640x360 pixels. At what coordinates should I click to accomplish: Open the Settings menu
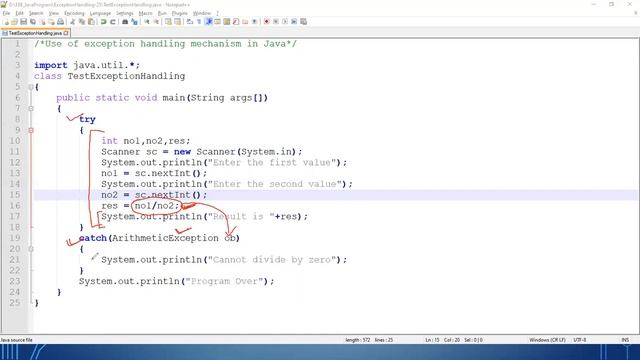(x=124, y=13)
